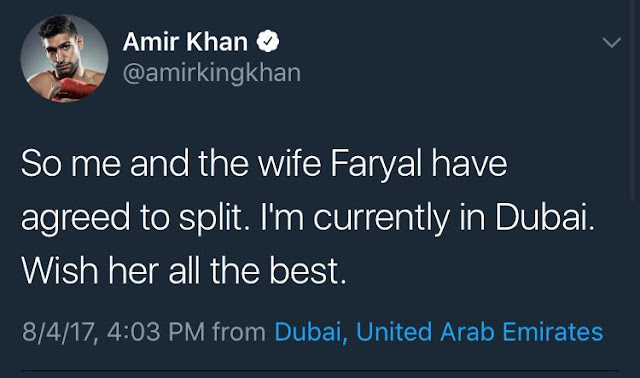Click the white checkmark inside the badge

point(268,41)
